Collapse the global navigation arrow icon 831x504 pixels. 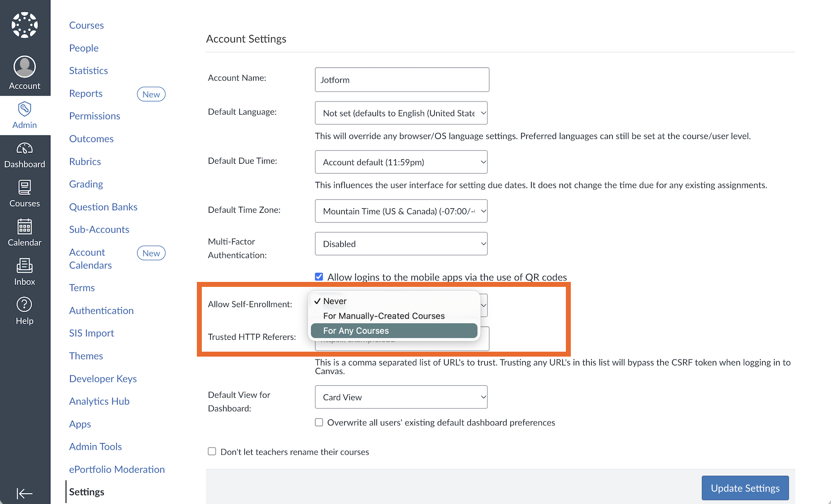(x=25, y=493)
